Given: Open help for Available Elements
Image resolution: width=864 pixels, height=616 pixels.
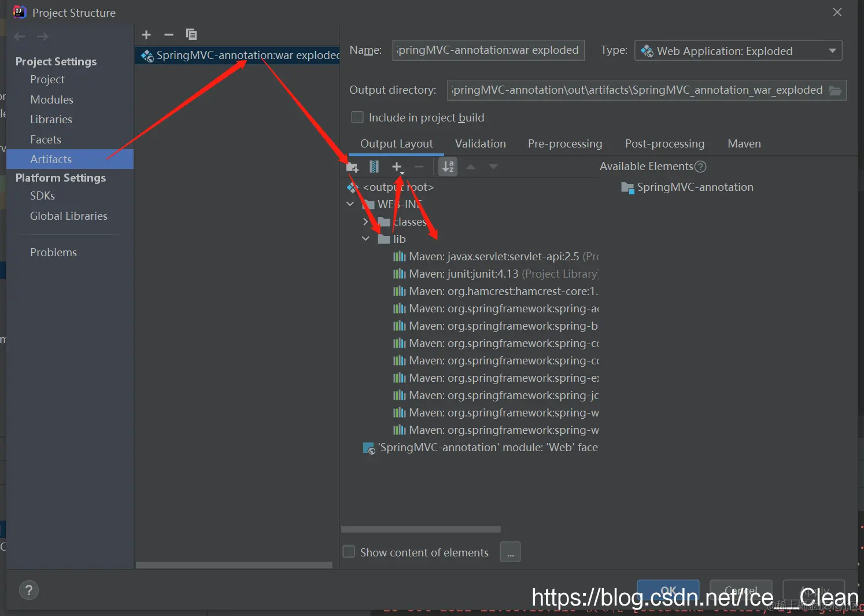Looking at the screenshot, I should pos(700,167).
